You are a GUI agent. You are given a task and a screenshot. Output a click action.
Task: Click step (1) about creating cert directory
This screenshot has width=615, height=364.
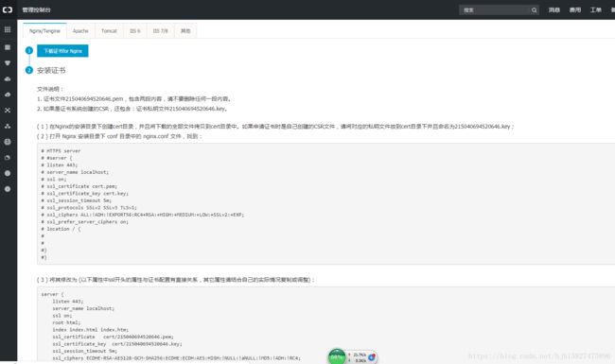coord(275,126)
